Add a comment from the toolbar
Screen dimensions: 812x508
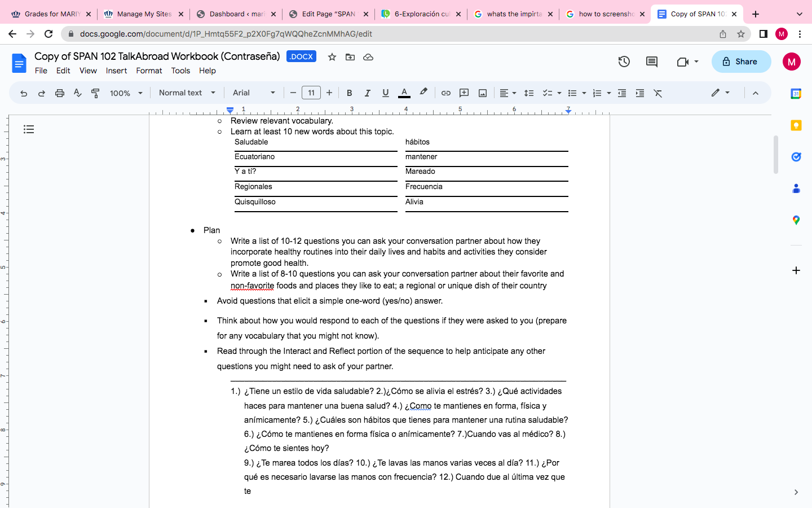click(x=464, y=93)
